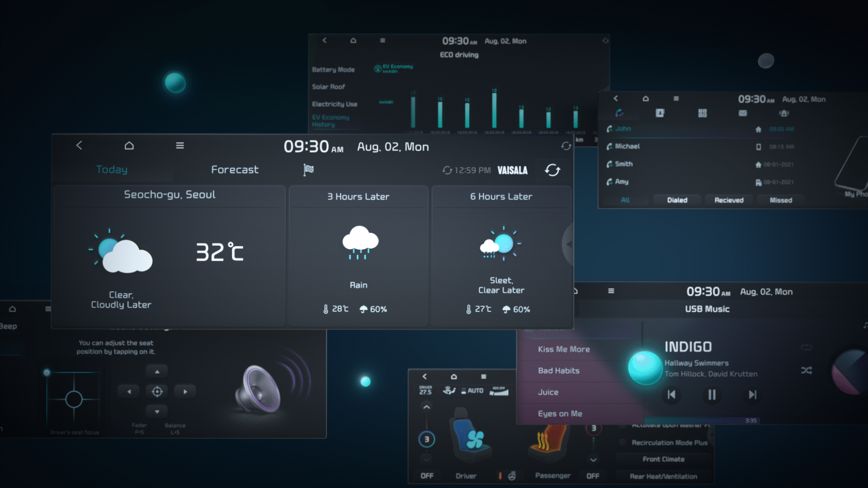This screenshot has height=488, width=868.
Task: Open the messages envelope icon in phone
Action: click(x=743, y=113)
